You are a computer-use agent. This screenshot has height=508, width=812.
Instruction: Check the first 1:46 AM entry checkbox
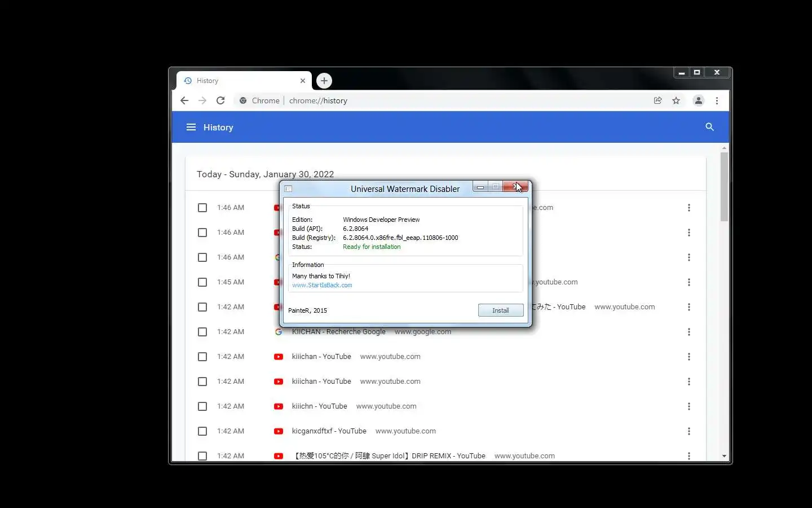click(202, 208)
